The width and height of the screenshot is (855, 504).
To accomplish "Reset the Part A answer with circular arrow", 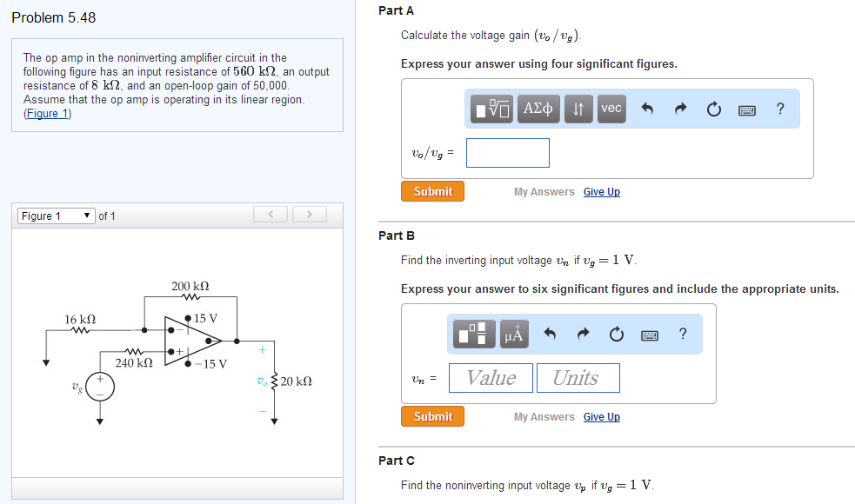I will coord(713,108).
